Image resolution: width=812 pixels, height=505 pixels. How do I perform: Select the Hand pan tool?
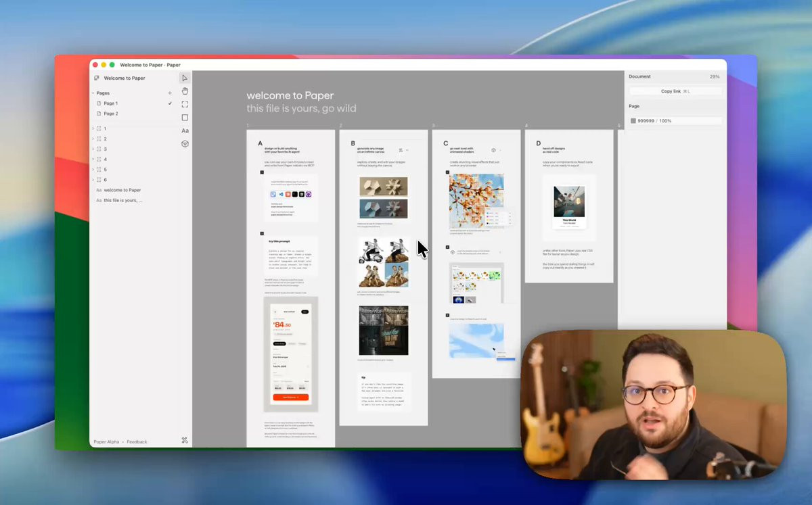coord(185,91)
